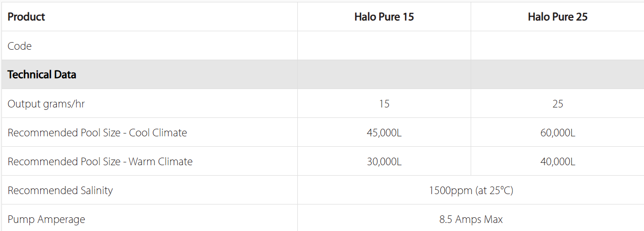Click the empty Code cell under Halo Pure 15
This screenshot has height=231, width=644.
point(384,46)
